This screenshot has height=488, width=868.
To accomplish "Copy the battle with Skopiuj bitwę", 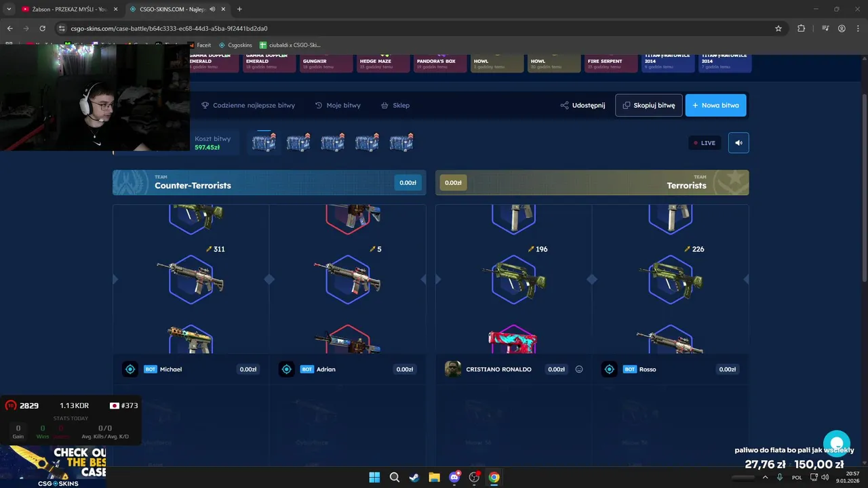I will tap(649, 105).
